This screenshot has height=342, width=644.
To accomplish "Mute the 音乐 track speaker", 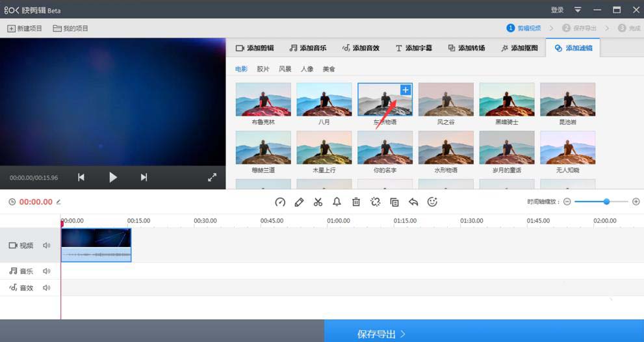I will click(46, 271).
